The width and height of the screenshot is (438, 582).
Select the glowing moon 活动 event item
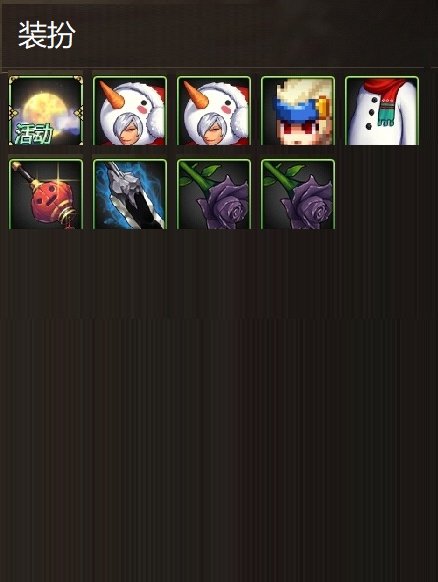pyautogui.click(x=46, y=111)
